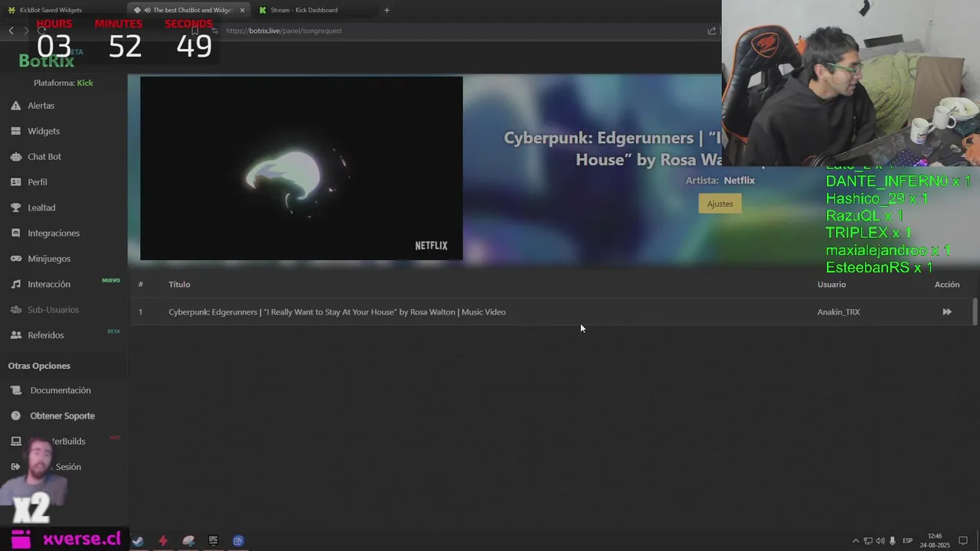Image resolution: width=980 pixels, height=551 pixels.
Task: Click the Obtener Soporte question icon
Action: click(15, 416)
